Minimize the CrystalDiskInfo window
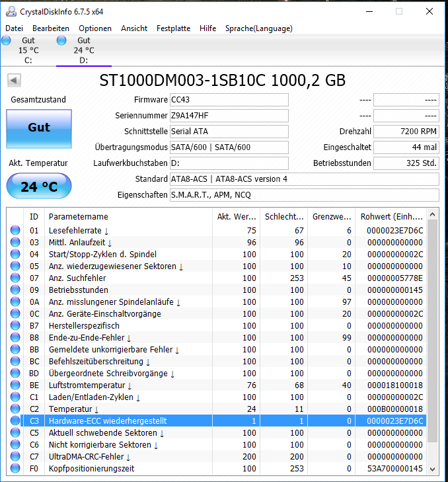Viewport: 448px width, 482px height. coord(369,12)
